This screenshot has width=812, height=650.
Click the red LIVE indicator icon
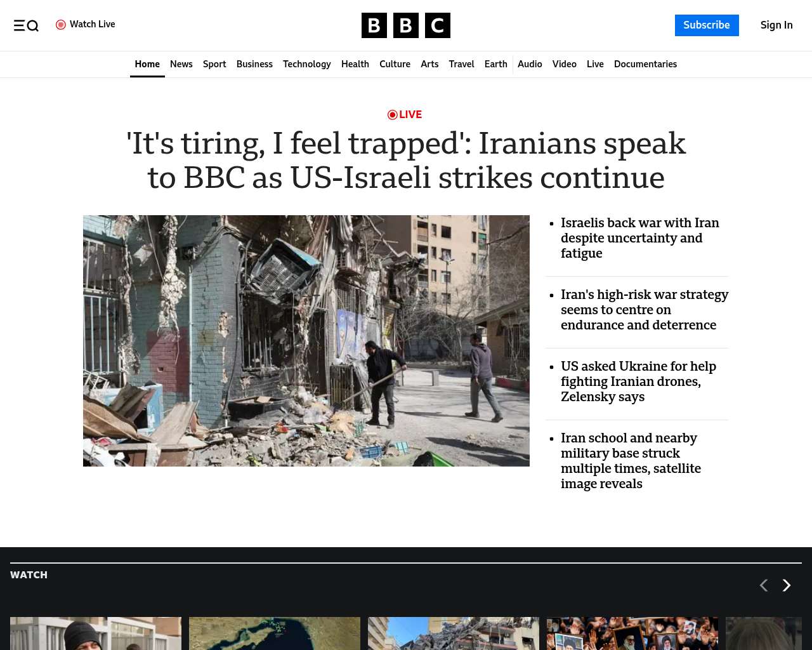tap(393, 115)
